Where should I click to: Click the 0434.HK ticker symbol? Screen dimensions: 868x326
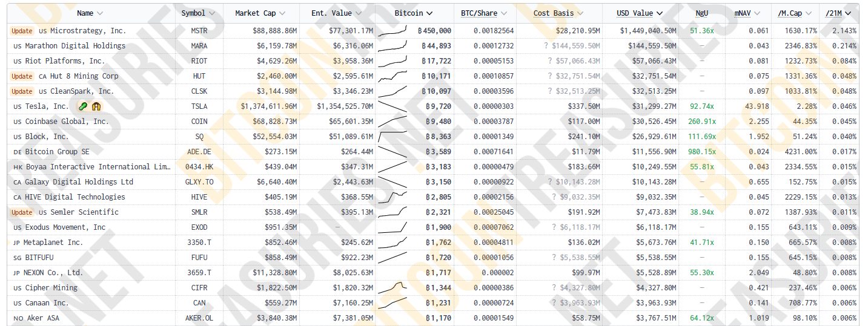pyautogui.click(x=199, y=167)
